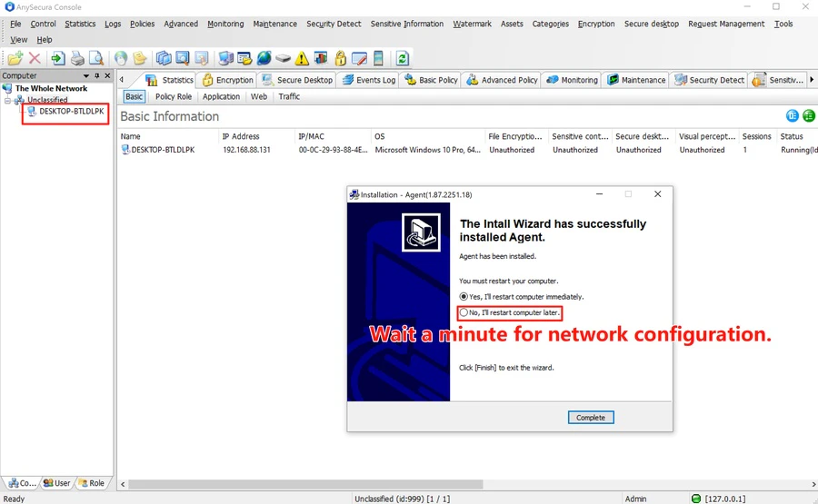Screen dimensions: 818x504
Task: Click the pencil on screen toolbar icon
Action: click(359, 58)
